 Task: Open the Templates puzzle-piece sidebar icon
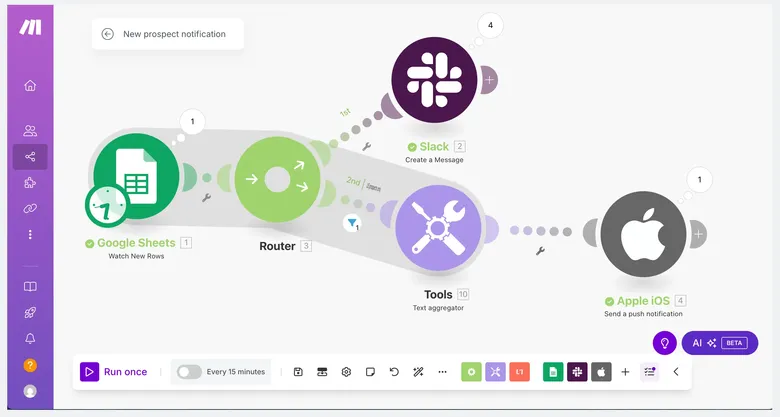(x=30, y=183)
